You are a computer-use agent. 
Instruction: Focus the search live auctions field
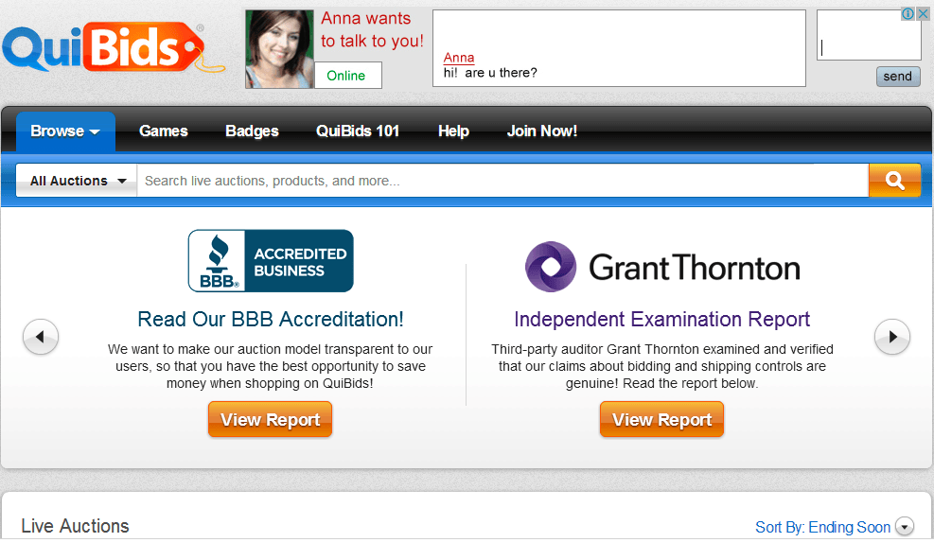[x=502, y=181]
